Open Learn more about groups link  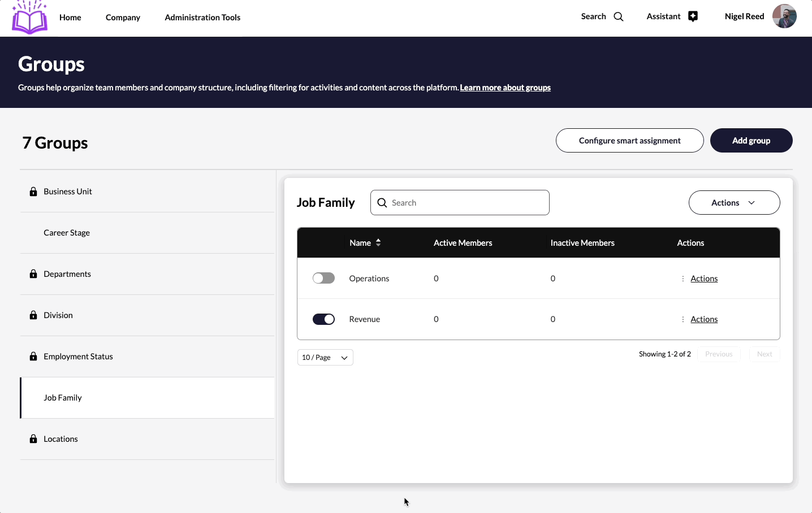tap(505, 88)
